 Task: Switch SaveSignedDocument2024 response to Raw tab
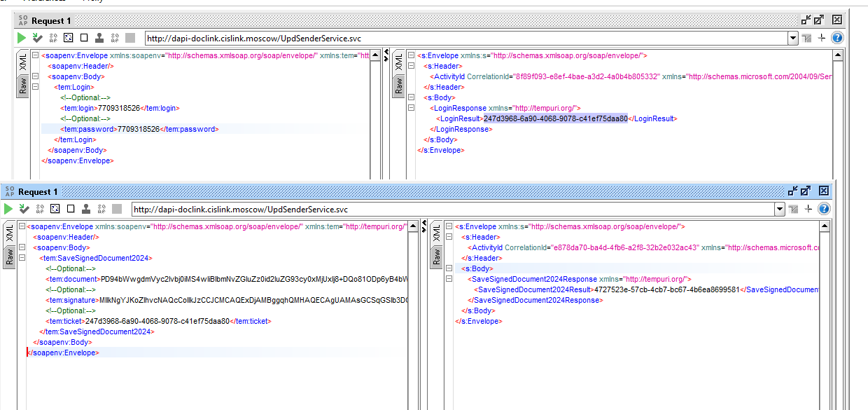point(437,257)
